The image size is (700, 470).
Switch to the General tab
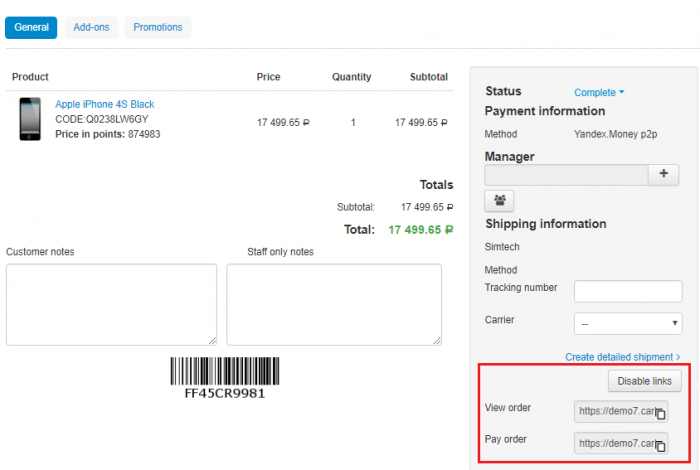(31, 28)
